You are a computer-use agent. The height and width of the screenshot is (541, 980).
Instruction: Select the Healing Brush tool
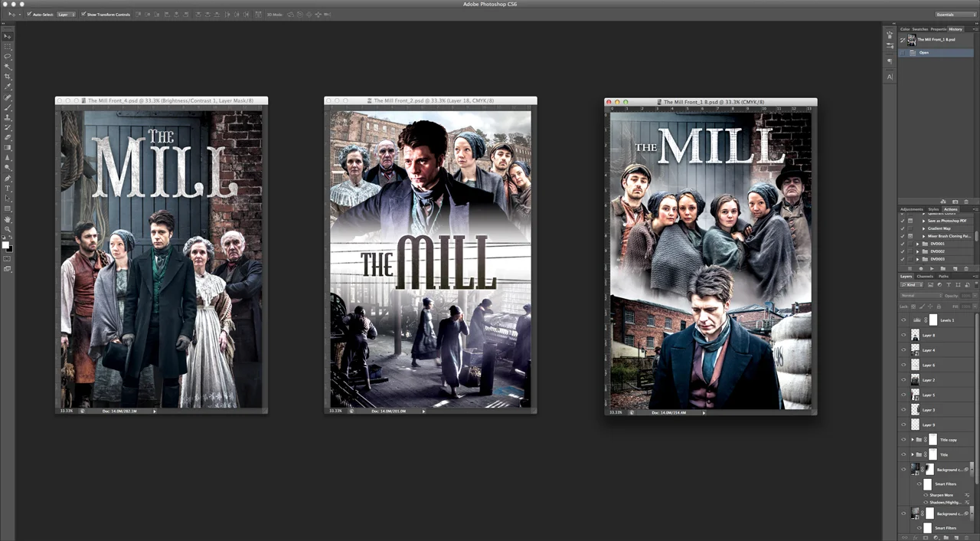7,97
